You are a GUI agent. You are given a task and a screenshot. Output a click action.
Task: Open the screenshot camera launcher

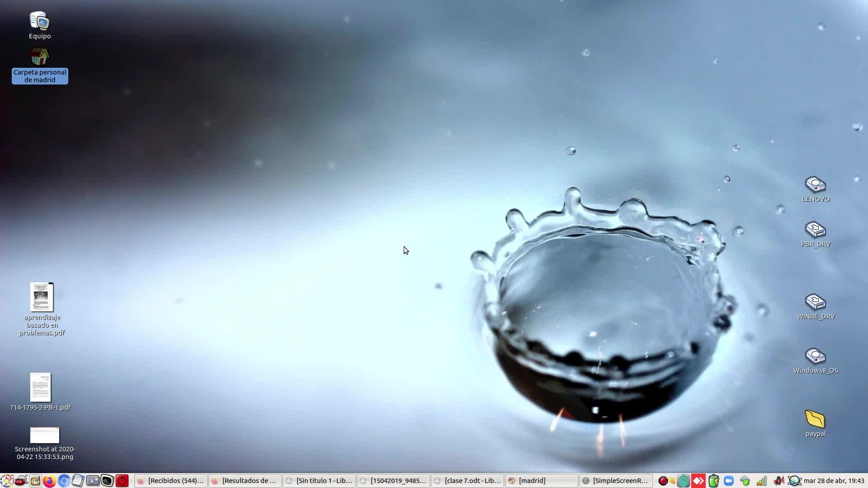93,481
